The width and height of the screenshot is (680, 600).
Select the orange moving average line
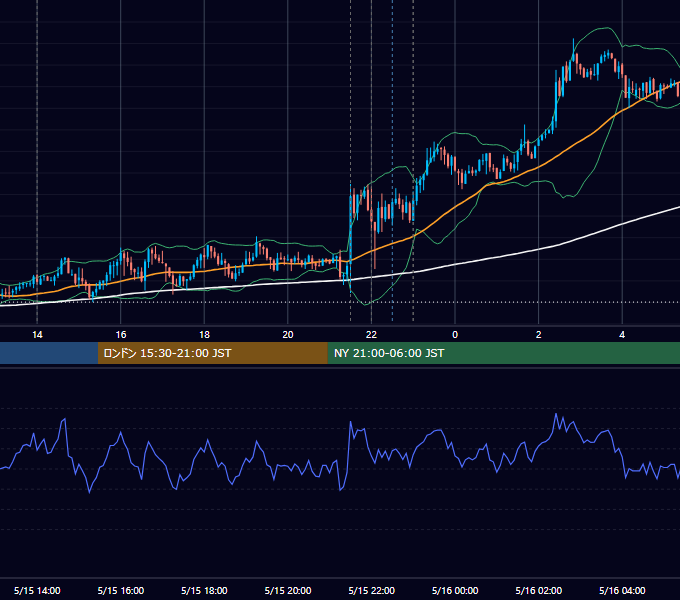pos(455,206)
